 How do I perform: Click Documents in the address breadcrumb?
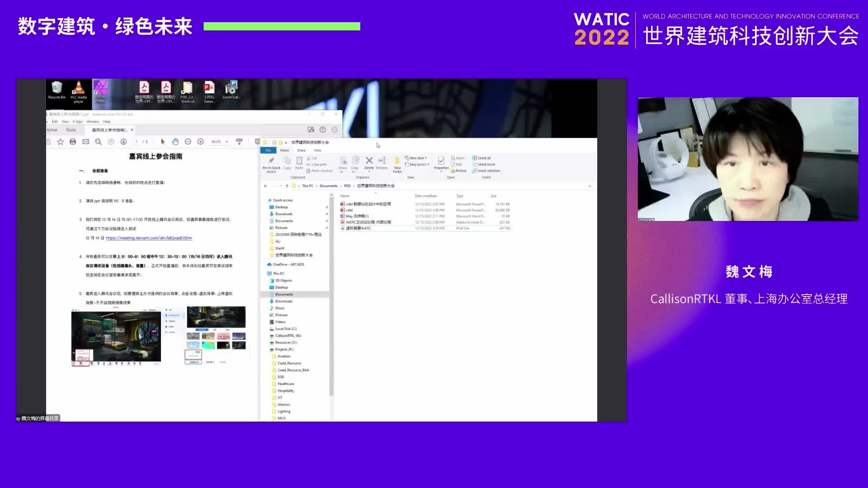coord(328,186)
